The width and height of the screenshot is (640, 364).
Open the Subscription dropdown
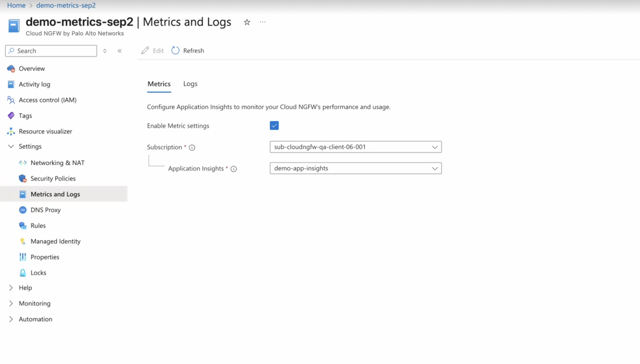(355, 147)
